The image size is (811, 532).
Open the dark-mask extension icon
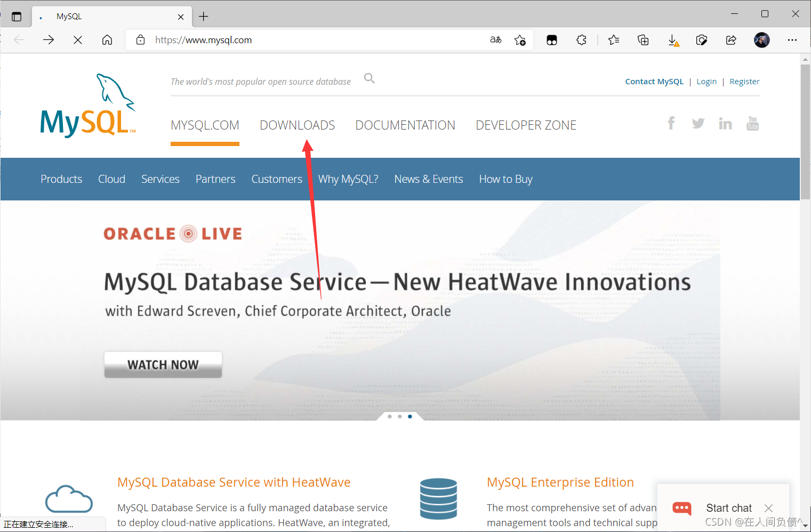pos(552,40)
